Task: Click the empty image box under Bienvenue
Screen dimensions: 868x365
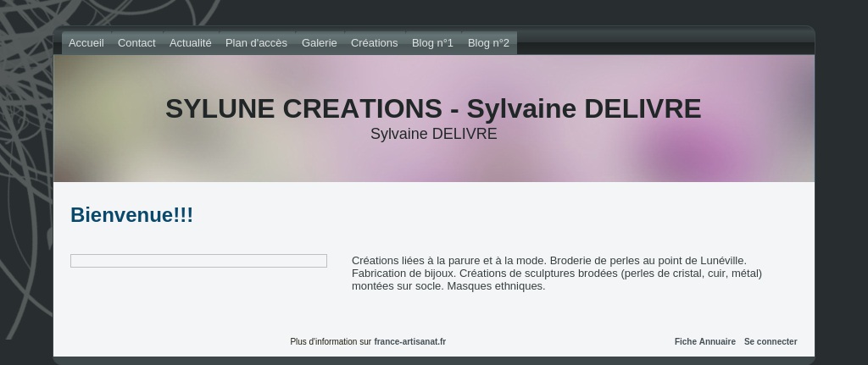Action: click(x=198, y=261)
